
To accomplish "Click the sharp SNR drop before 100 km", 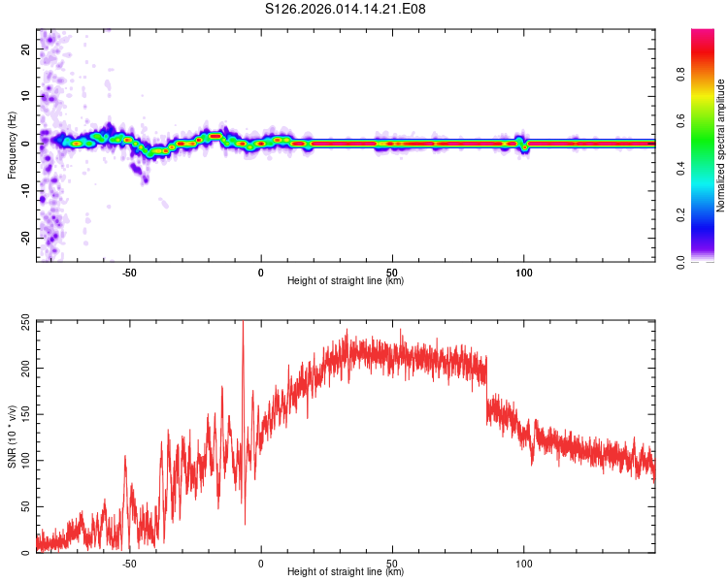I will (x=486, y=388).
